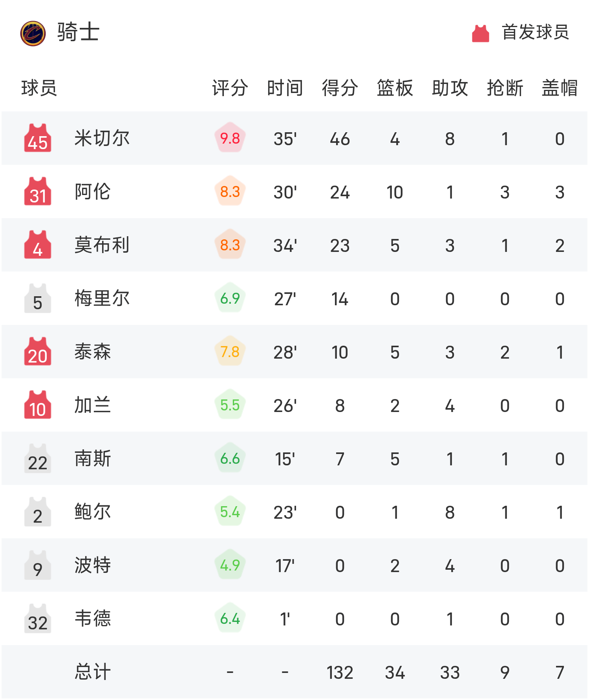This screenshot has height=700, width=589.
Task: Click the 篮板 column header
Action: coord(395,88)
